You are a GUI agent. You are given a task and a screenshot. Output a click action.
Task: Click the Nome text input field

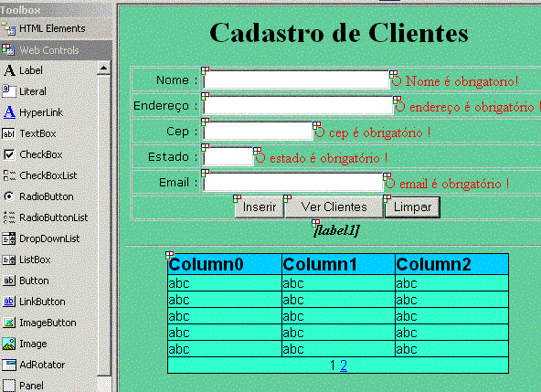click(x=296, y=80)
